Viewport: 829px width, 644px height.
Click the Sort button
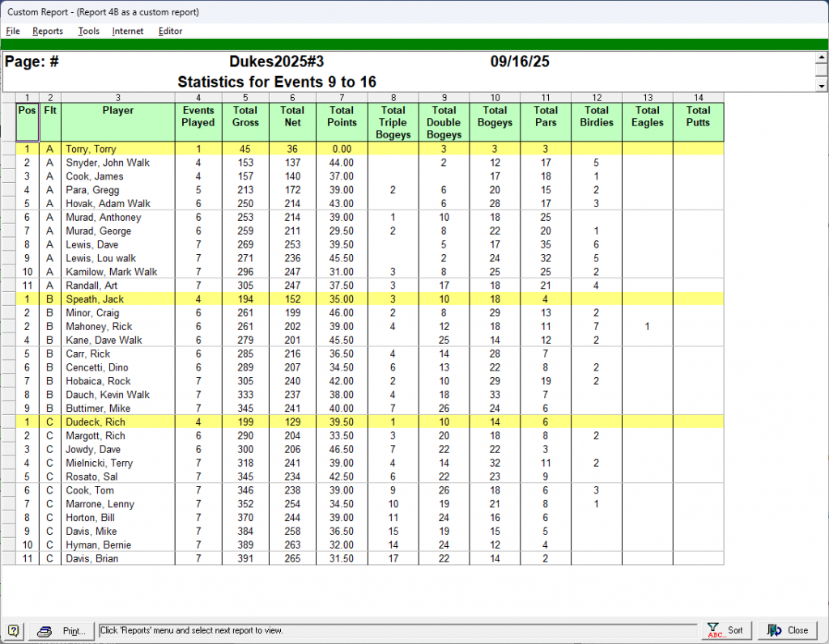point(726,630)
